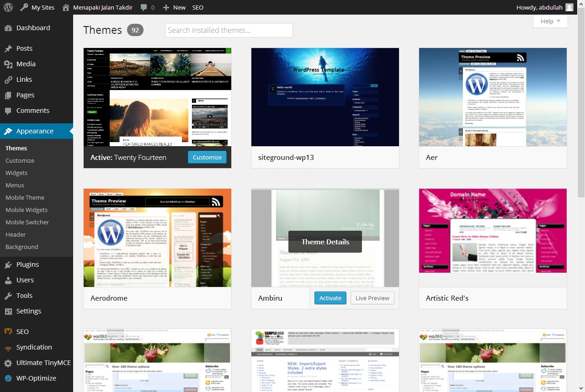Click the Posts pushpin icon
Viewport: 585px width, 392px height.
coord(8,48)
